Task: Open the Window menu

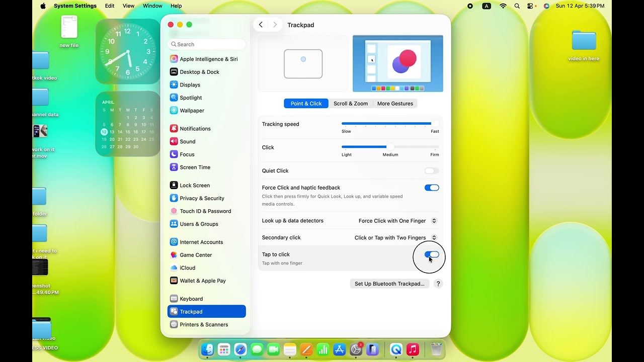Action: 152,6
